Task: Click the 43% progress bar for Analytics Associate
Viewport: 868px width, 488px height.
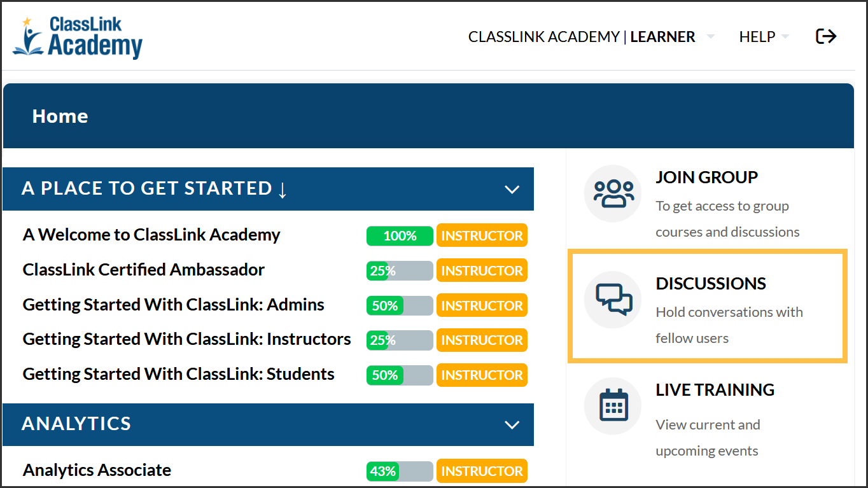Action: coord(400,471)
